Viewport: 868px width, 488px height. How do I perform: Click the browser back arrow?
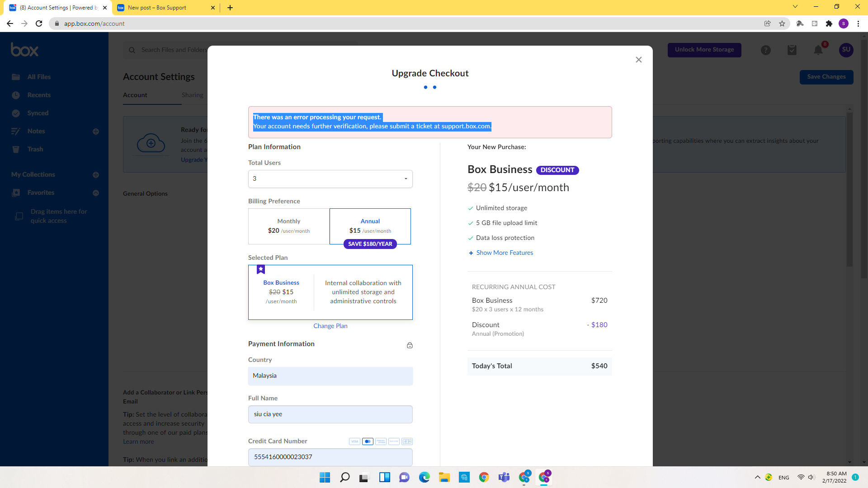pyautogui.click(x=10, y=23)
